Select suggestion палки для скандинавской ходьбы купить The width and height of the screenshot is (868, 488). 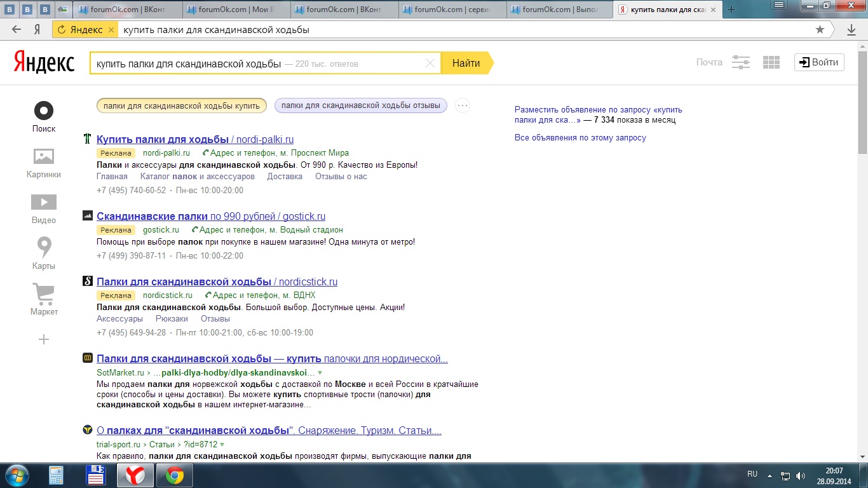click(x=182, y=105)
